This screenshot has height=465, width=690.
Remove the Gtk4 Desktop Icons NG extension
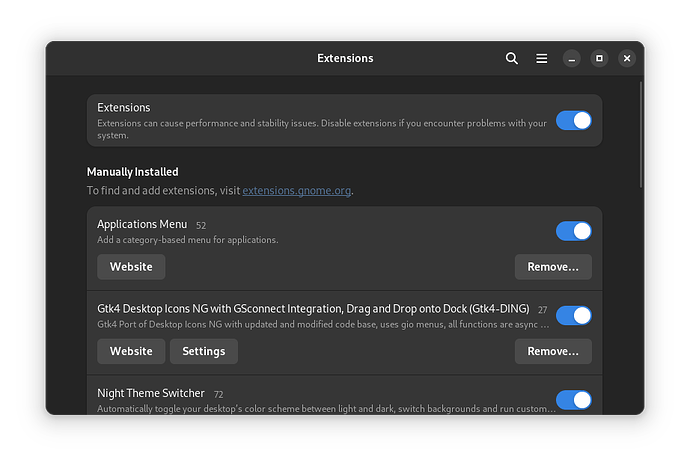[x=553, y=351]
